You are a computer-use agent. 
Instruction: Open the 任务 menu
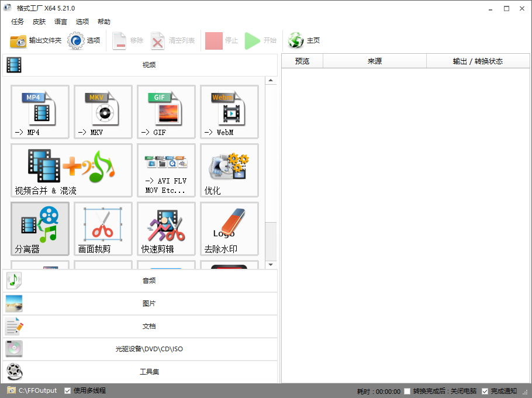18,22
